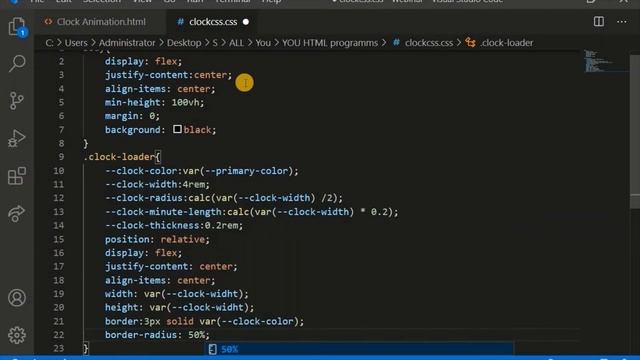The image size is (640, 360).
Task: Open the Run and Debug view
Action: (17, 138)
